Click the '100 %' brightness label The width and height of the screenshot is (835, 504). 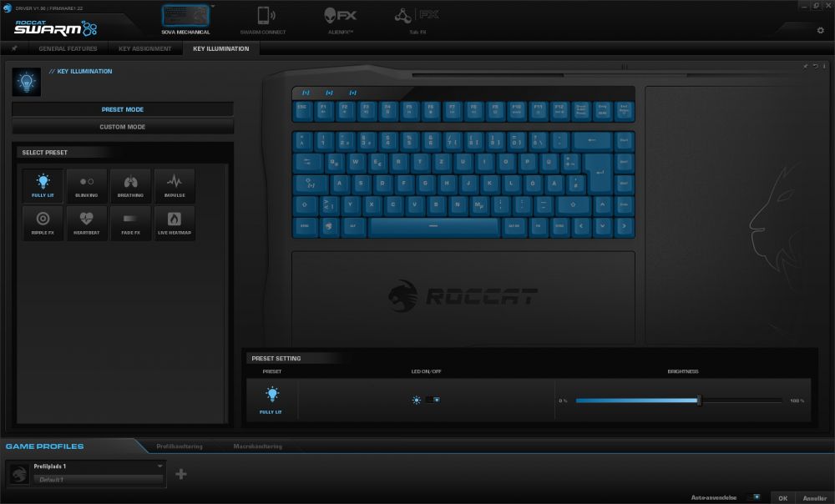coord(797,401)
